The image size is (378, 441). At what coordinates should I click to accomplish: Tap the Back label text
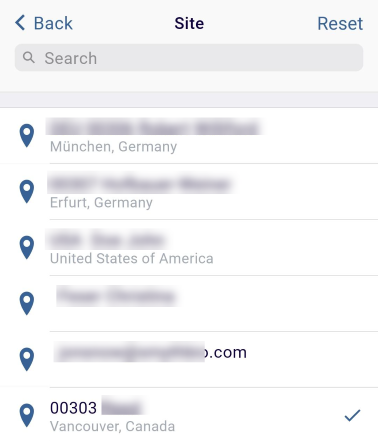point(53,23)
